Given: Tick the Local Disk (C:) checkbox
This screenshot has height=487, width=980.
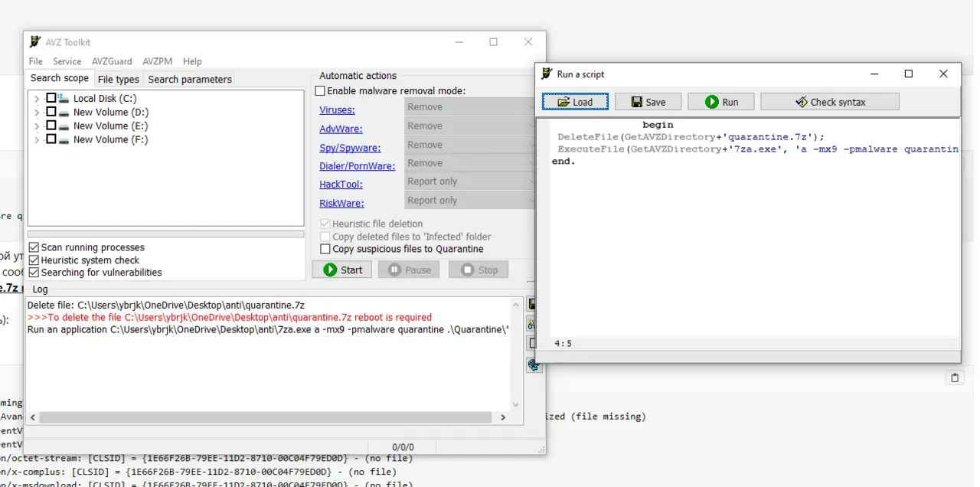Looking at the screenshot, I should 51,98.
